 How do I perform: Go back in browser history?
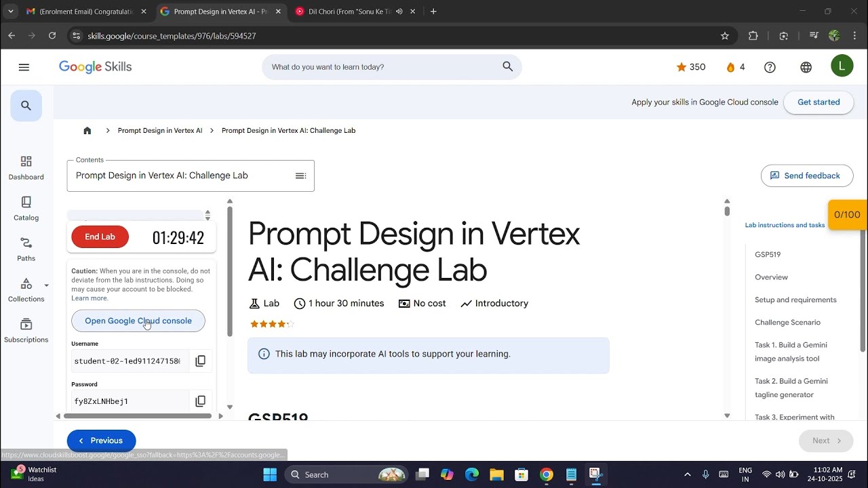pyautogui.click(x=12, y=36)
